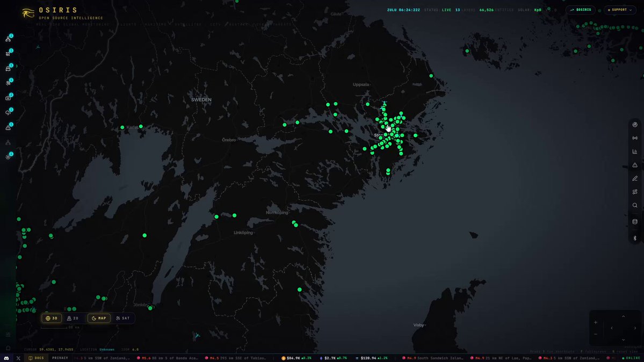Select the MAP basemap style
644x362 pixels.
pyautogui.click(x=99, y=318)
